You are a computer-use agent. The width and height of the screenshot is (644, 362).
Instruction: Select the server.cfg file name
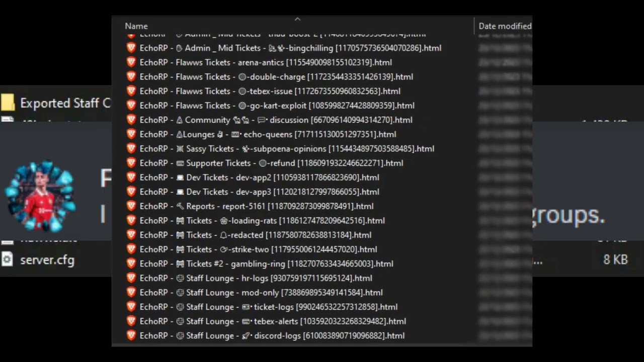tap(47, 260)
